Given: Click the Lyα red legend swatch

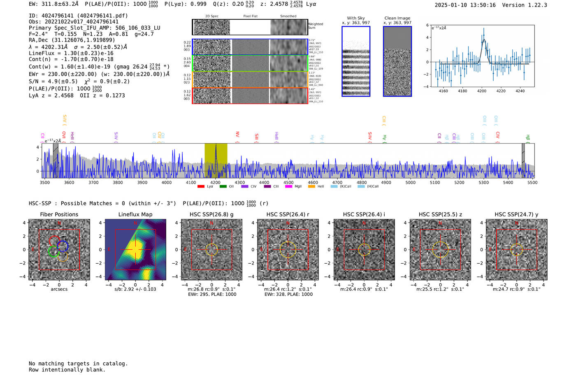Looking at the screenshot, I should click(201, 187).
